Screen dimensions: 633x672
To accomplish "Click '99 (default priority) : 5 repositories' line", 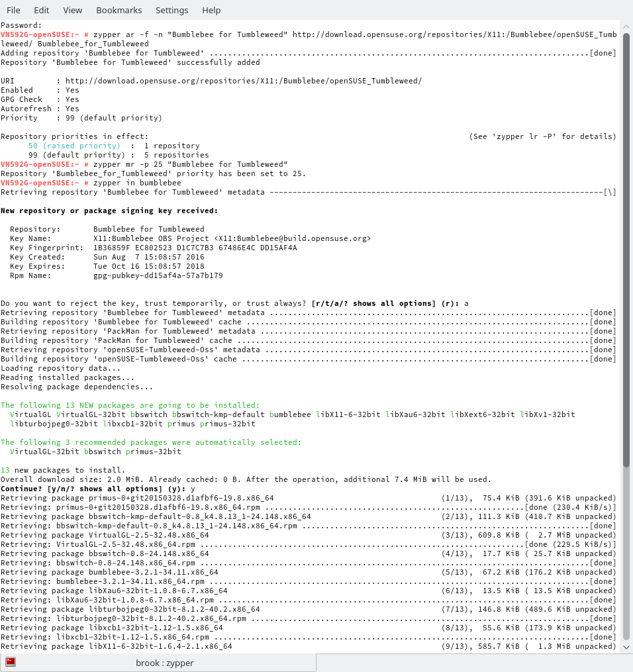I will tap(119, 155).
